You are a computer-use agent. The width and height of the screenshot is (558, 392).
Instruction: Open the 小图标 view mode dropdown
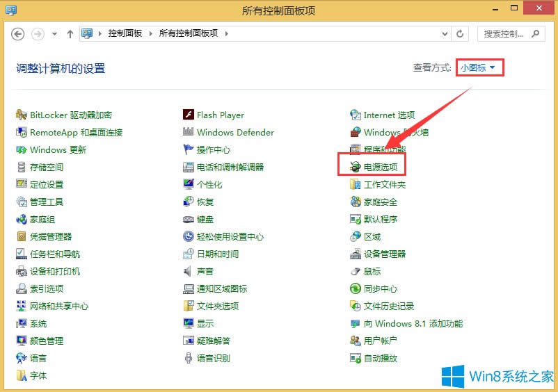click(x=478, y=67)
